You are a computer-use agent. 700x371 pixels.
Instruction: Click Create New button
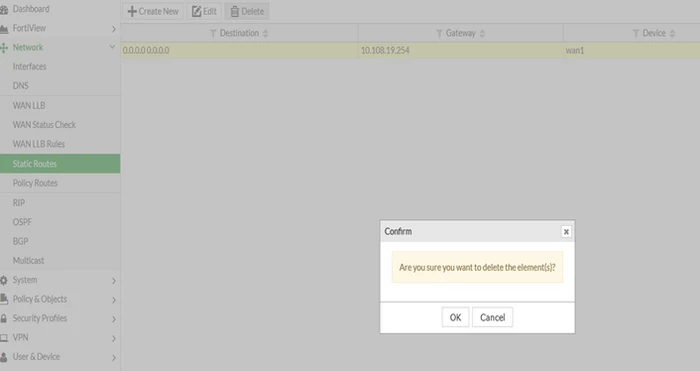[x=153, y=11]
